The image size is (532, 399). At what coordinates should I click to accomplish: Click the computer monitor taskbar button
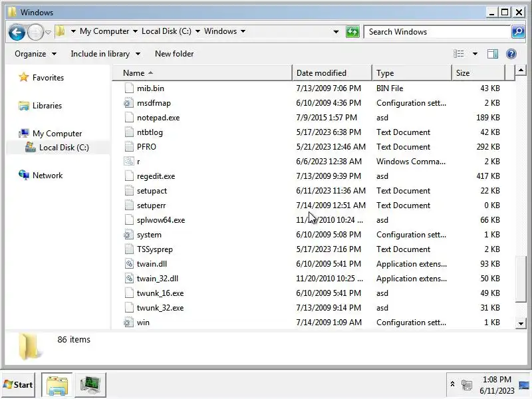(x=90, y=385)
